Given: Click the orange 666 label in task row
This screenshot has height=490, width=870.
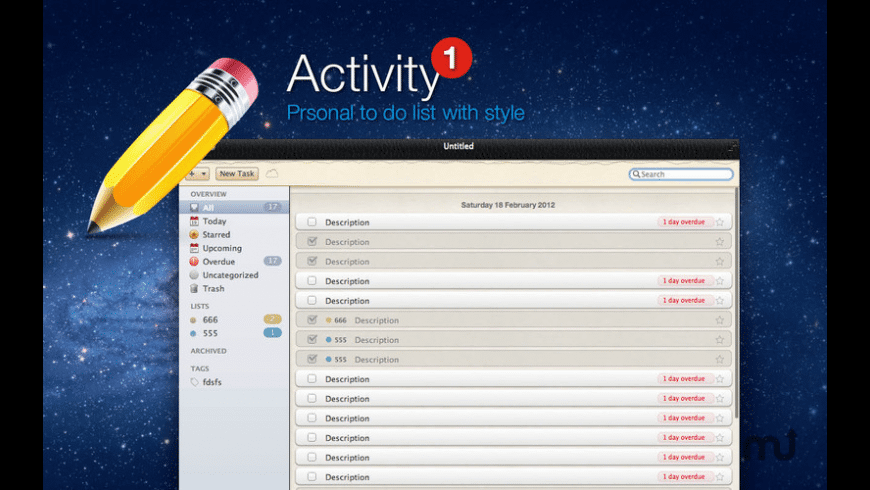Looking at the screenshot, I should coord(336,320).
